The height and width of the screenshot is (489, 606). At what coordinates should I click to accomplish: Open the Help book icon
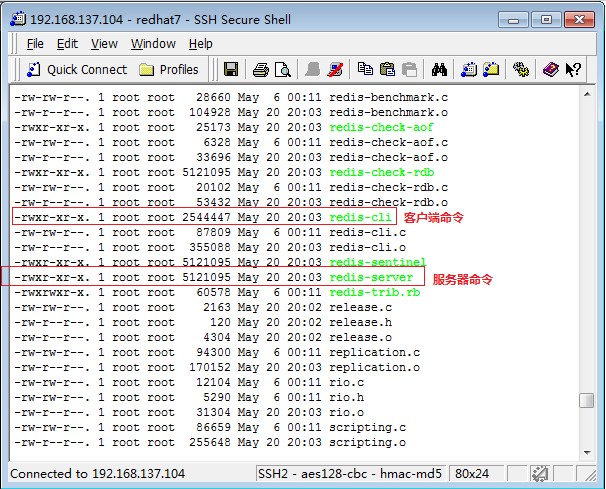(550, 70)
